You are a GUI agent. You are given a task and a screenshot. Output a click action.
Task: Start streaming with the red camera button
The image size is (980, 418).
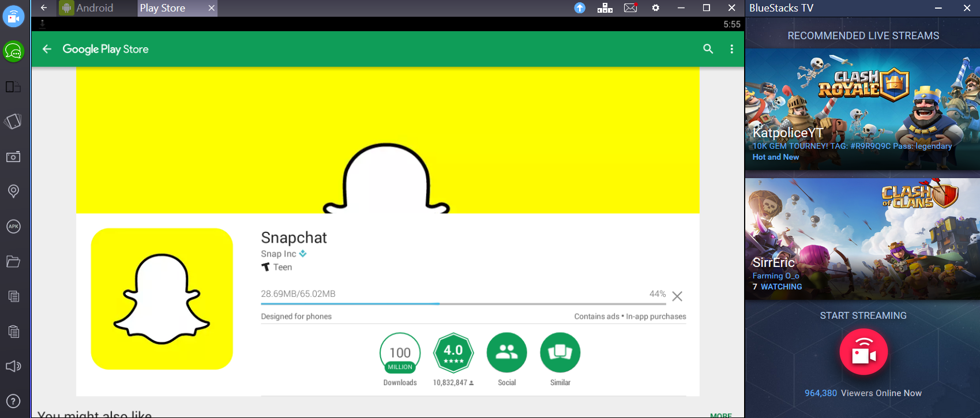[863, 352]
